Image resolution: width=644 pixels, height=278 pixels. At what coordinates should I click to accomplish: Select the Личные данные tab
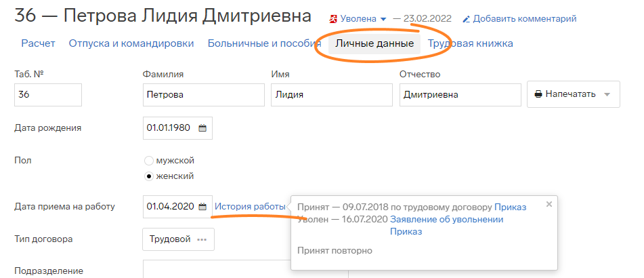[x=374, y=43]
